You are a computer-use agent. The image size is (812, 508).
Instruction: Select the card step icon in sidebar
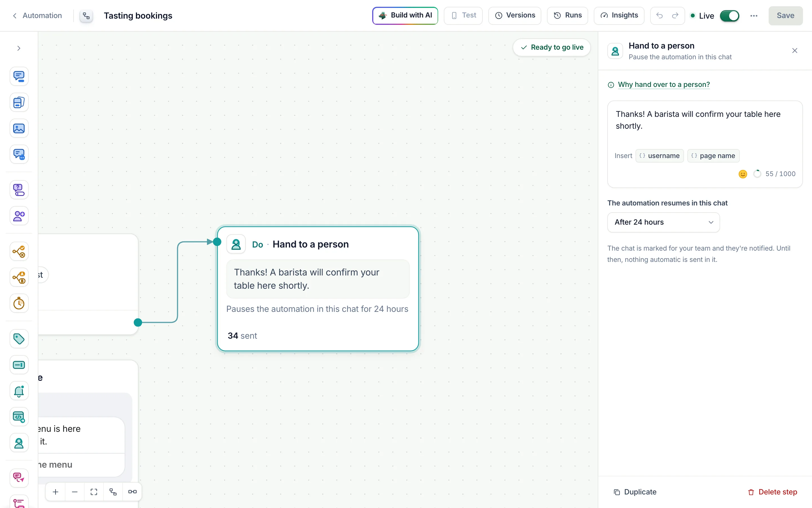[x=19, y=102]
